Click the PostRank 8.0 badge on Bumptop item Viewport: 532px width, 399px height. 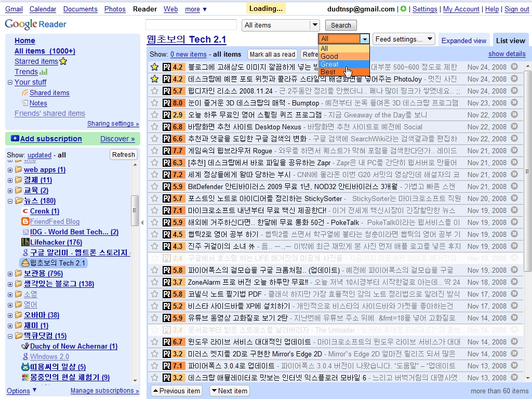pyautogui.click(x=173, y=103)
